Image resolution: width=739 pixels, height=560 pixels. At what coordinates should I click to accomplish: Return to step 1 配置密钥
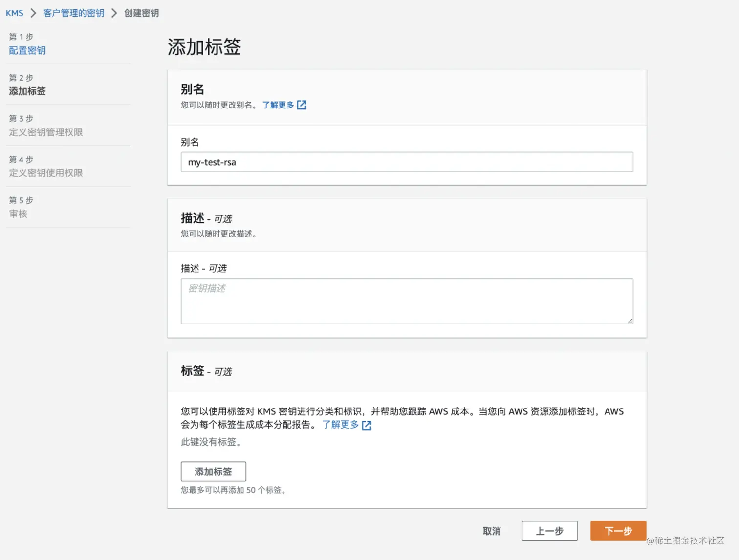tap(27, 50)
